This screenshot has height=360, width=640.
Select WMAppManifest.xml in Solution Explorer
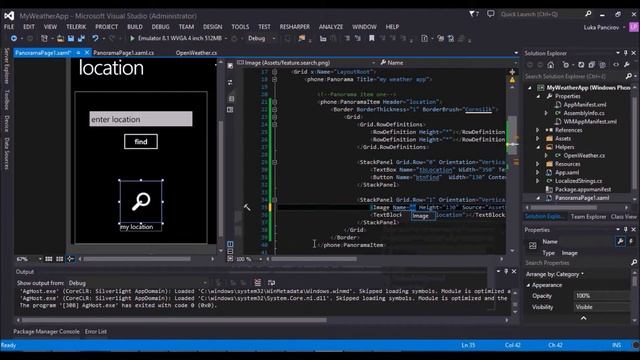click(590, 122)
